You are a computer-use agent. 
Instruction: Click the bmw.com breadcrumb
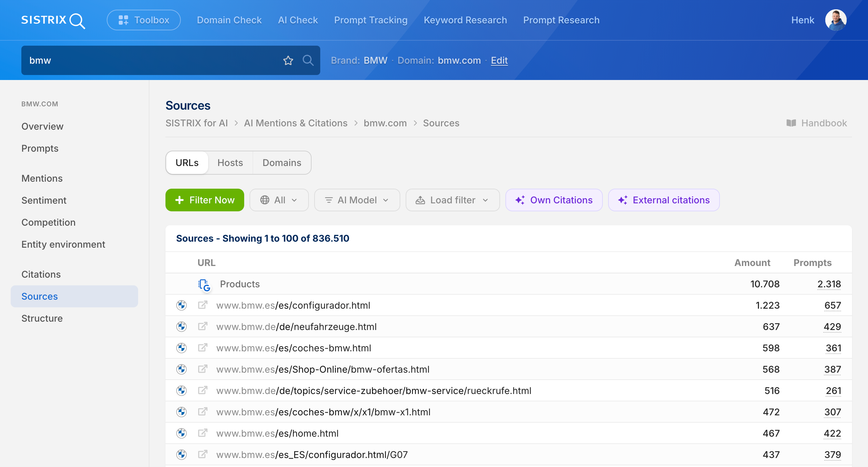(x=385, y=123)
